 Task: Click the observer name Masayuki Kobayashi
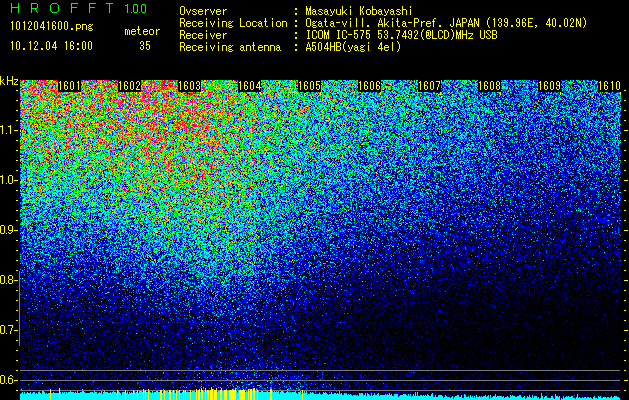[359, 11]
